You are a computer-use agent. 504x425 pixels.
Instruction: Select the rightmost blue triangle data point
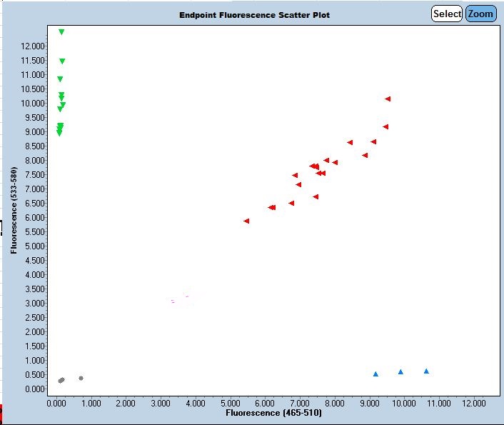pos(426,371)
